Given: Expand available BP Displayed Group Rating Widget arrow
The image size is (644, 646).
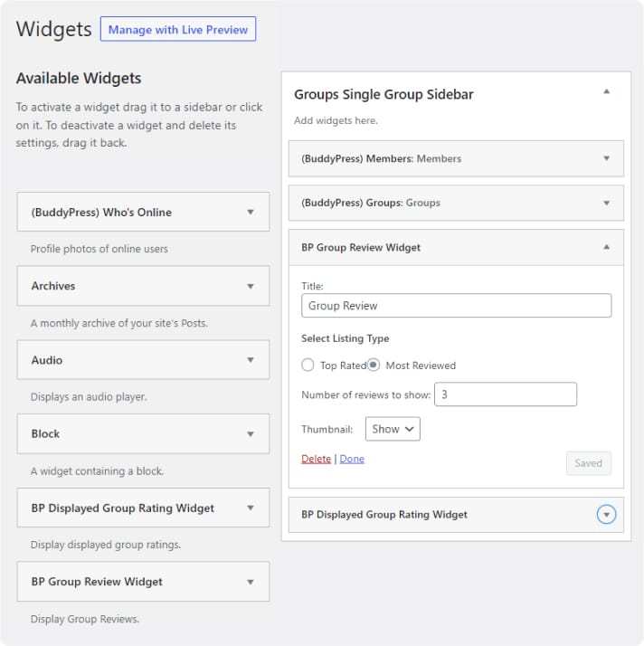Looking at the screenshot, I should point(251,508).
